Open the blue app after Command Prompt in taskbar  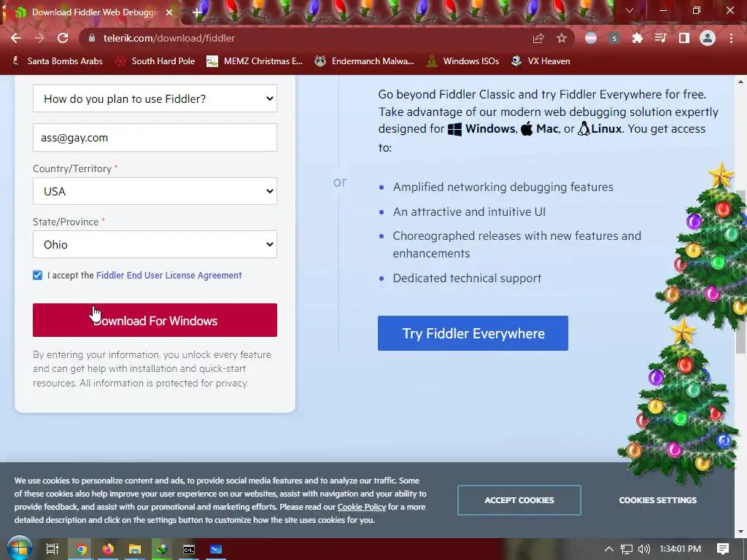pyautogui.click(x=216, y=549)
